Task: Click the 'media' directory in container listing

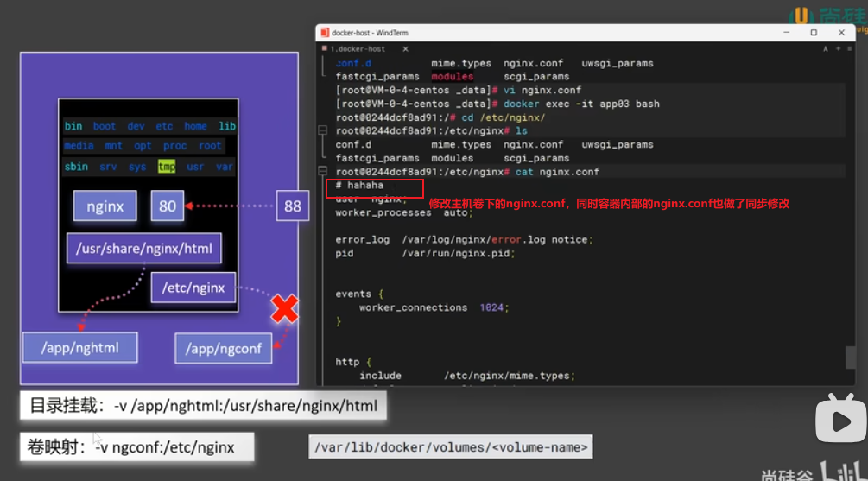Action: tap(79, 146)
